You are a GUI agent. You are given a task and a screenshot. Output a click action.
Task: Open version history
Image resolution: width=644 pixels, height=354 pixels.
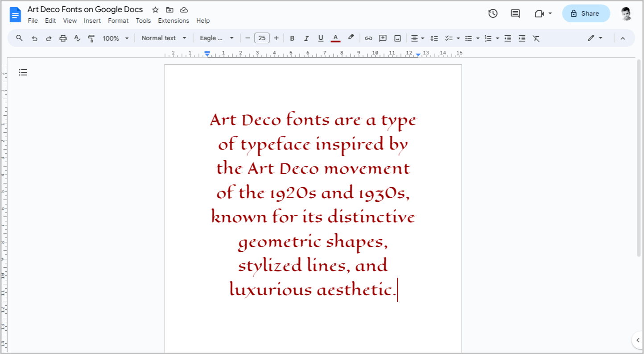pyautogui.click(x=493, y=13)
